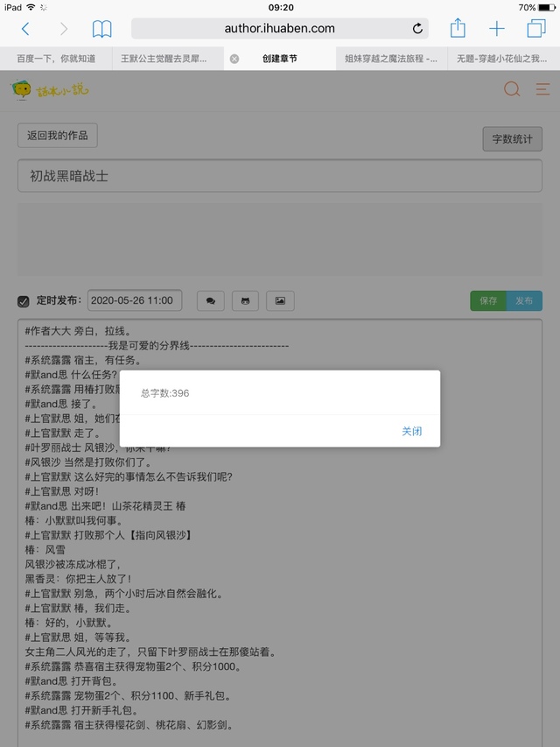Close the 创建章节 tab
This screenshot has width=560, height=747.
click(x=234, y=59)
